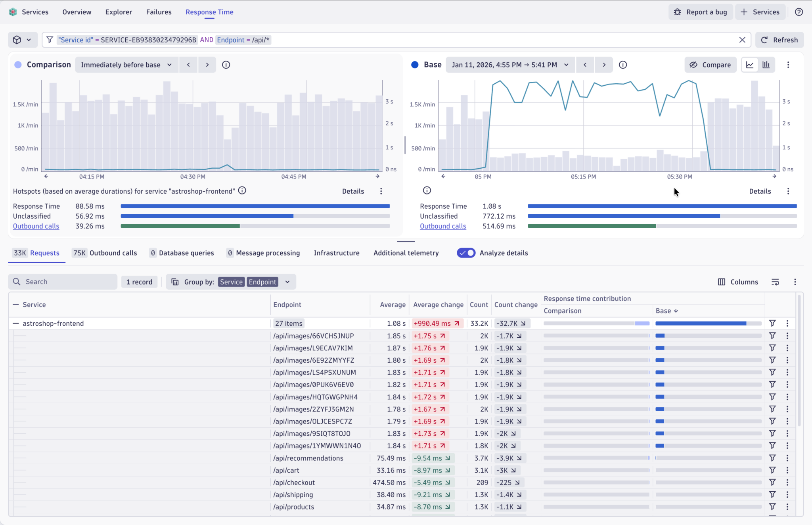This screenshot has height=525, width=812.
Task: Open the kebab menu next to Base Details
Action: 788,191
